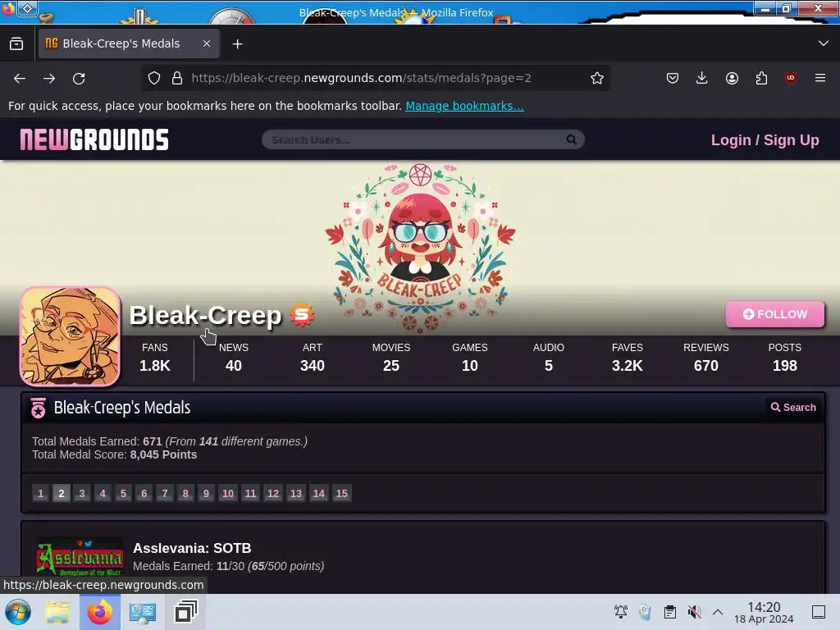Open ART 340 section
Viewport: 840px width, 630px height.
[x=313, y=358]
